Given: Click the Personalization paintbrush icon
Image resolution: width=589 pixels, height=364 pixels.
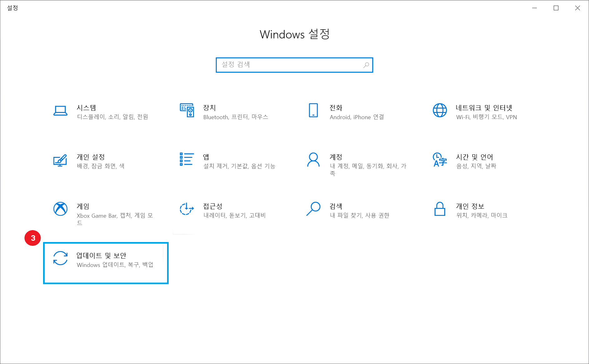Looking at the screenshot, I should coord(60,160).
